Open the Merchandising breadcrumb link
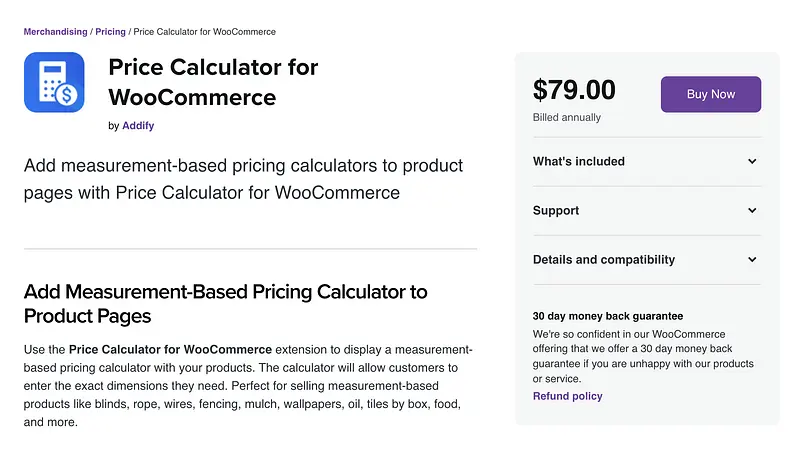The width and height of the screenshot is (799, 451). click(55, 32)
